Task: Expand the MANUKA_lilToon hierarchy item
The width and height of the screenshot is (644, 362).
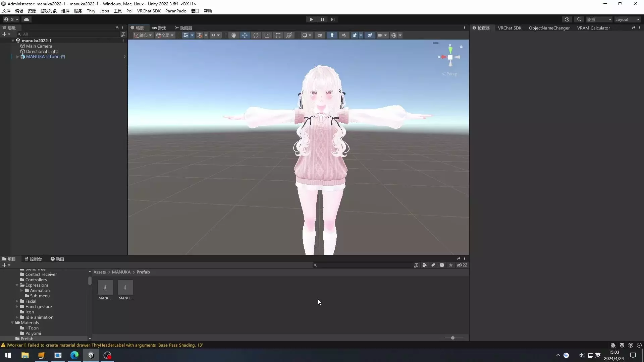Action: pyautogui.click(x=17, y=57)
